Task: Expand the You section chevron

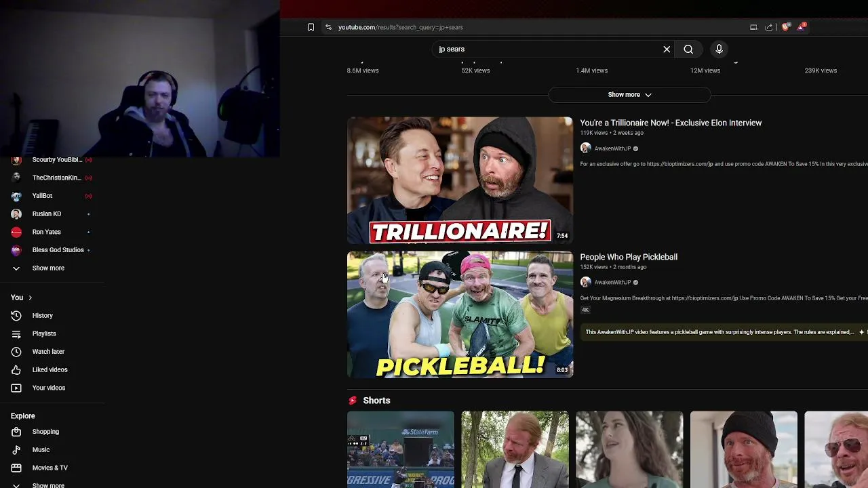Action: coord(30,298)
